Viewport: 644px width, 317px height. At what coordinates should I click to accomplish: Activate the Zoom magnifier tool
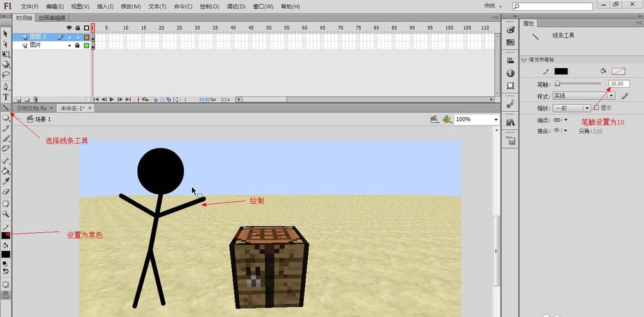coord(6,213)
